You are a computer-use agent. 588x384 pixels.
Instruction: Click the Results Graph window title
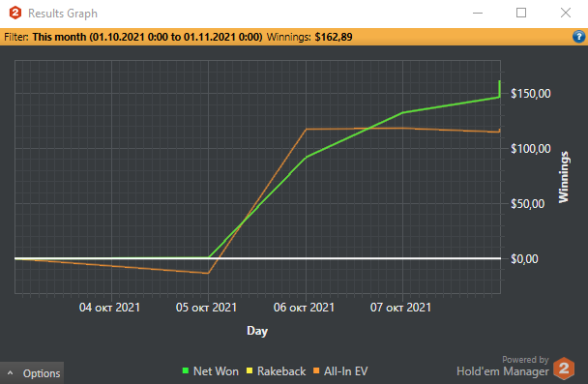pos(63,14)
